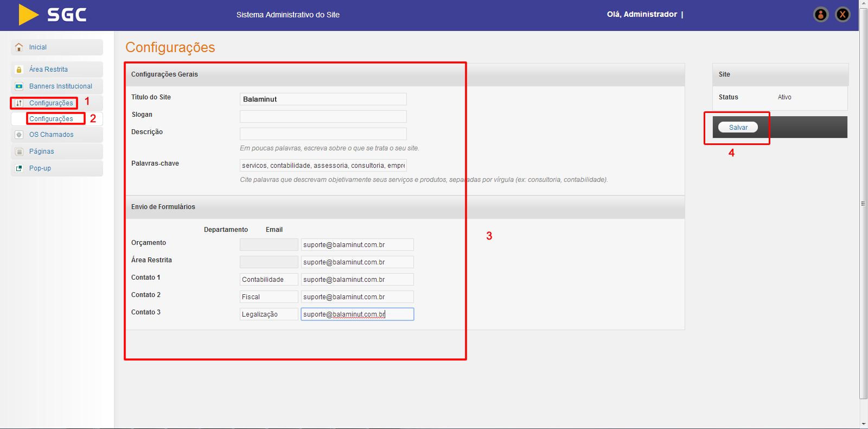Click the Contato 3 row label

pos(146,312)
